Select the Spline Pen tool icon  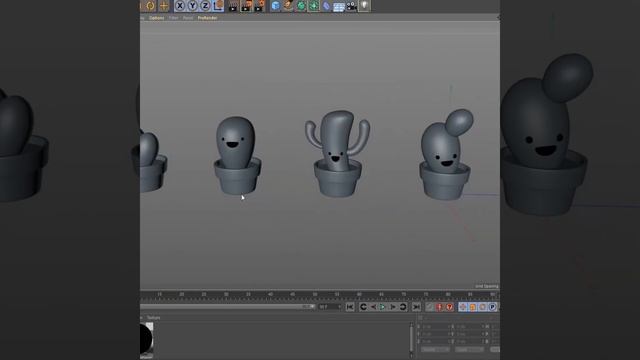click(288, 6)
